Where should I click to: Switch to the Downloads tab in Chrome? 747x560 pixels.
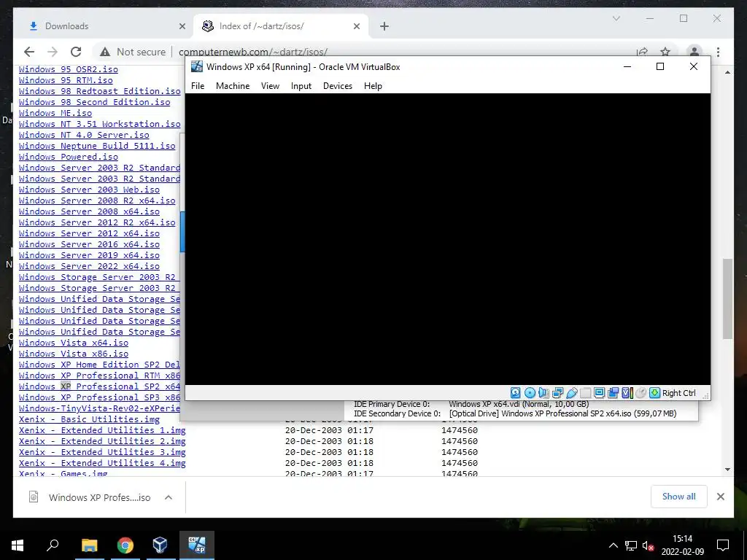click(x=104, y=26)
